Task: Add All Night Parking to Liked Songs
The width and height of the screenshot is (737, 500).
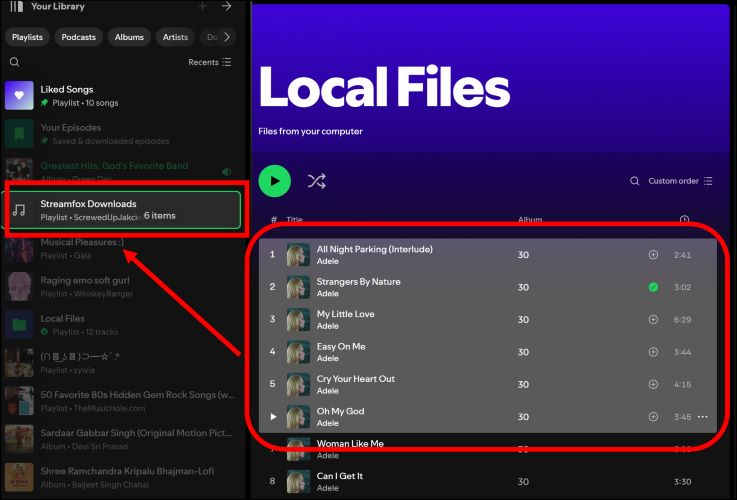Action: 653,255
